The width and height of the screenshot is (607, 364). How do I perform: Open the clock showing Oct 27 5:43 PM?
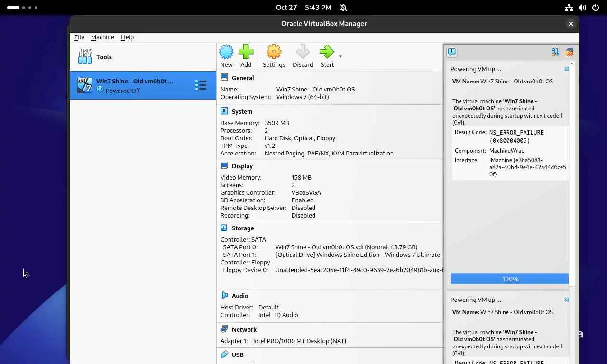(x=303, y=8)
